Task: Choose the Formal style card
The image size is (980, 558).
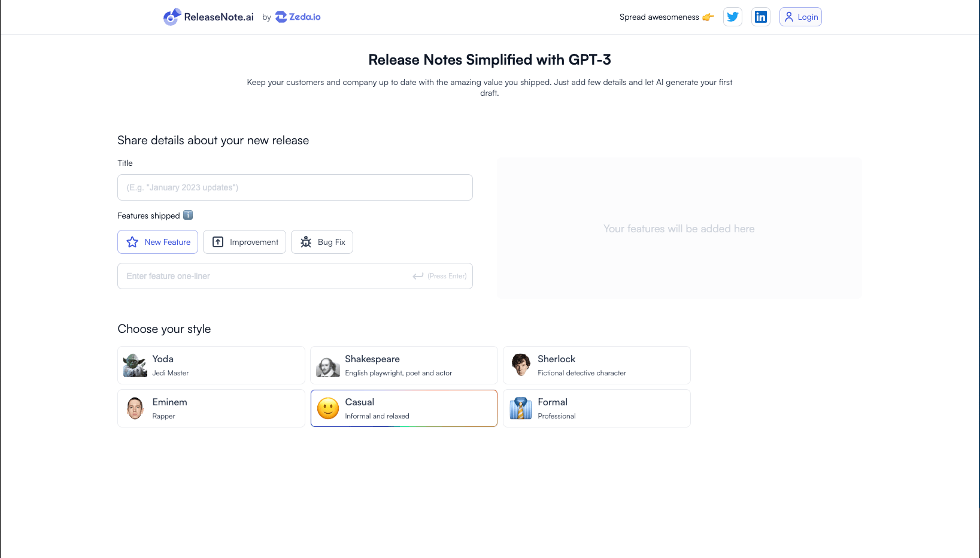Action: point(597,408)
